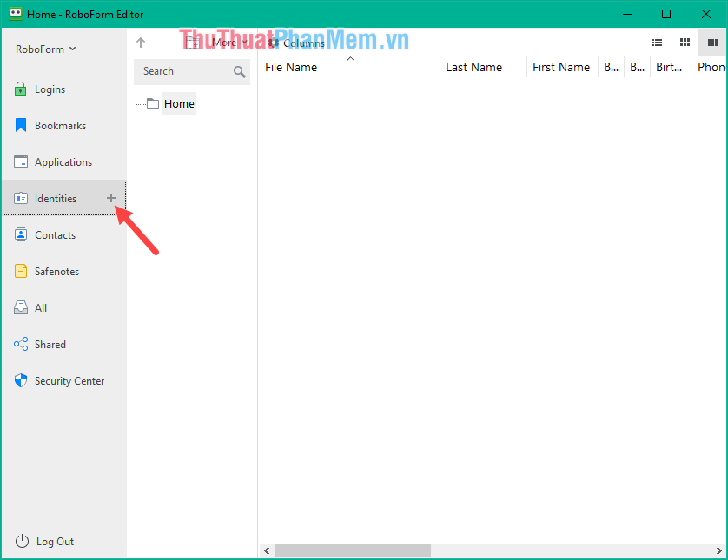Toggle the Columns display option

coord(300,42)
